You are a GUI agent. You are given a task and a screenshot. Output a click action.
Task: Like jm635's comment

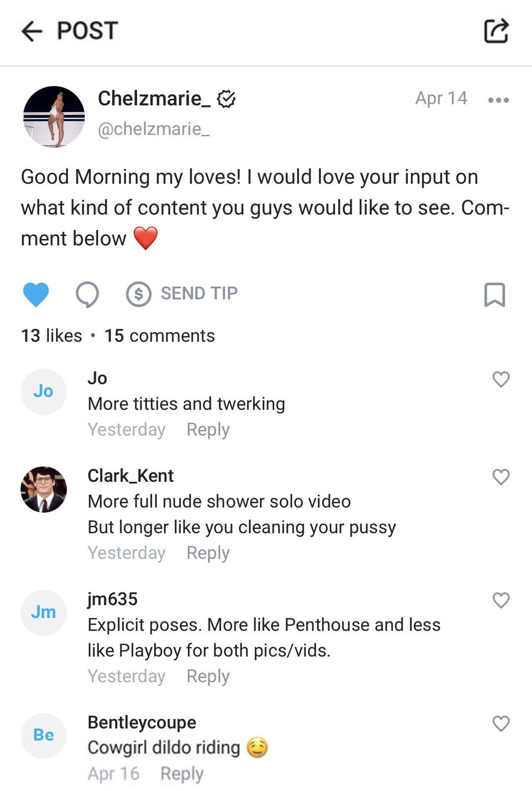(500, 600)
